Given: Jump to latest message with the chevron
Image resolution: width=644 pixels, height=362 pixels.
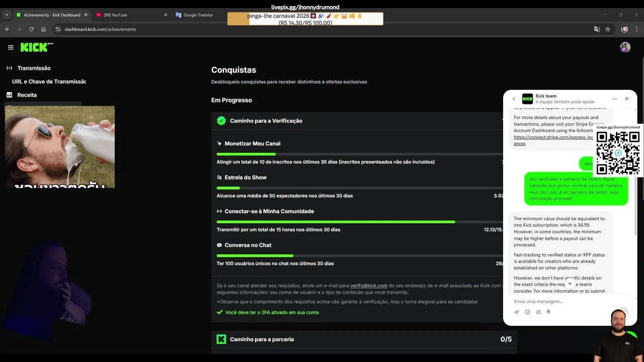Looking at the screenshot, I should (x=570, y=284).
